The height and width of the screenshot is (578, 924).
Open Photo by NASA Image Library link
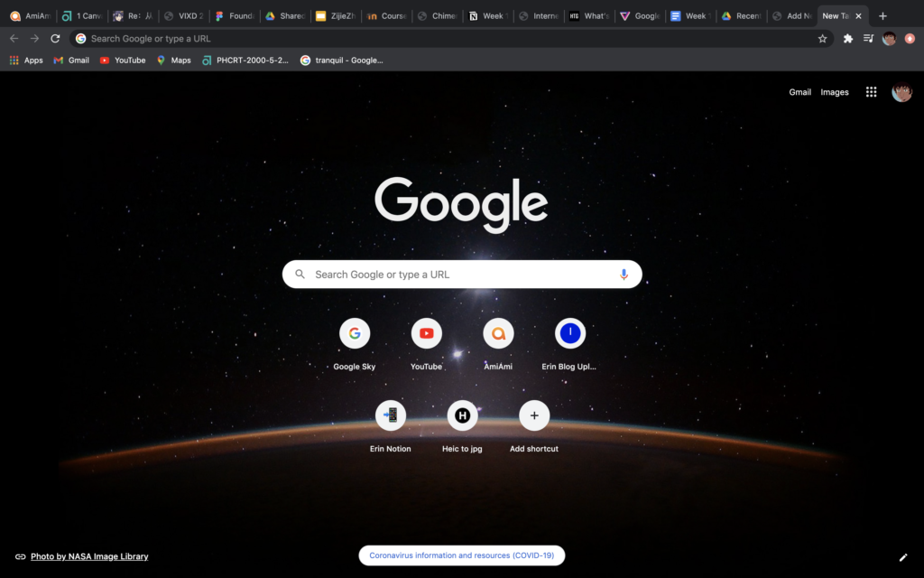click(89, 556)
